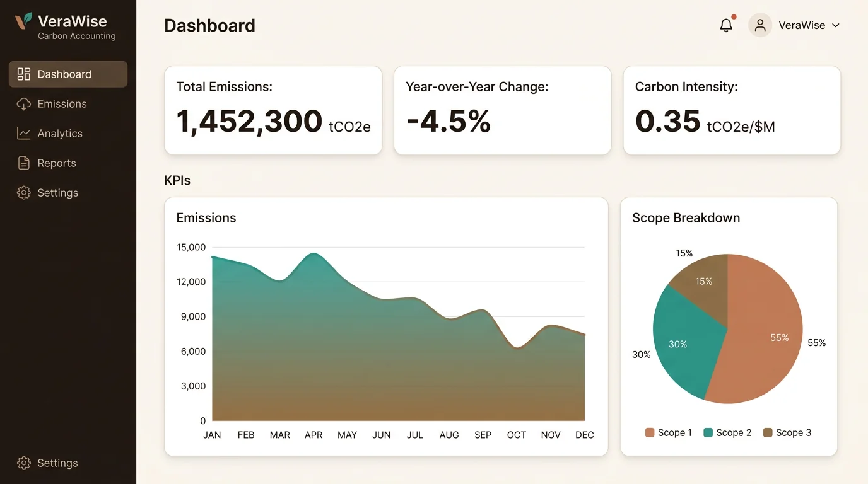The height and width of the screenshot is (484, 868).
Task: Click the Scope 1 legend swatch
Action: pos(650,433)
